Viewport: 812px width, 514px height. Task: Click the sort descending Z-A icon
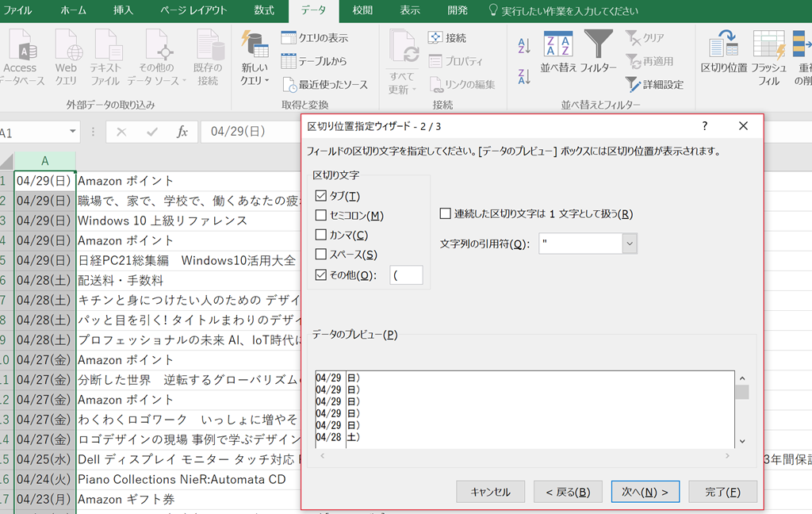pyautogui.click(x=523, y=77)
